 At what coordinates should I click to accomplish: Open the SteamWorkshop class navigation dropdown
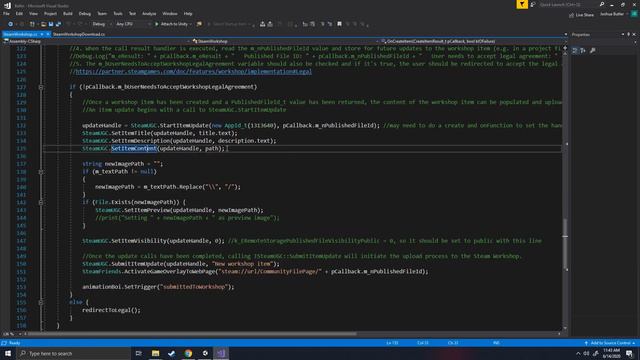coord(285,41)
